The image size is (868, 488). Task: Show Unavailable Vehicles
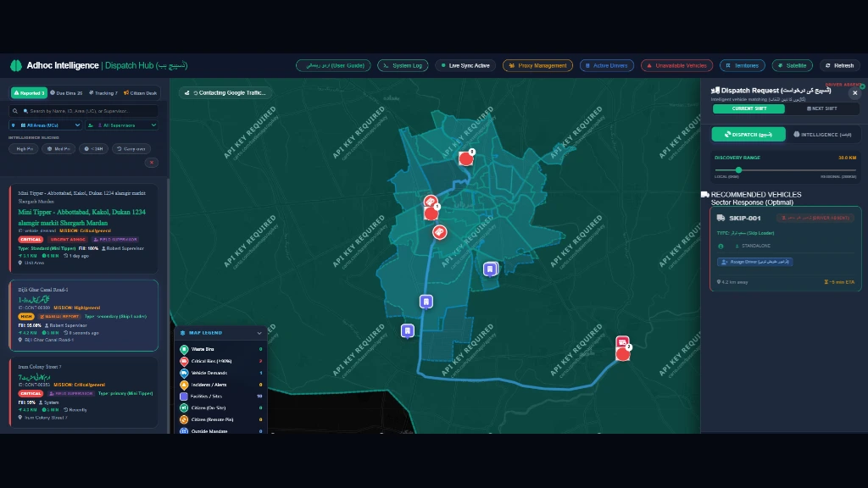point(676,65)
